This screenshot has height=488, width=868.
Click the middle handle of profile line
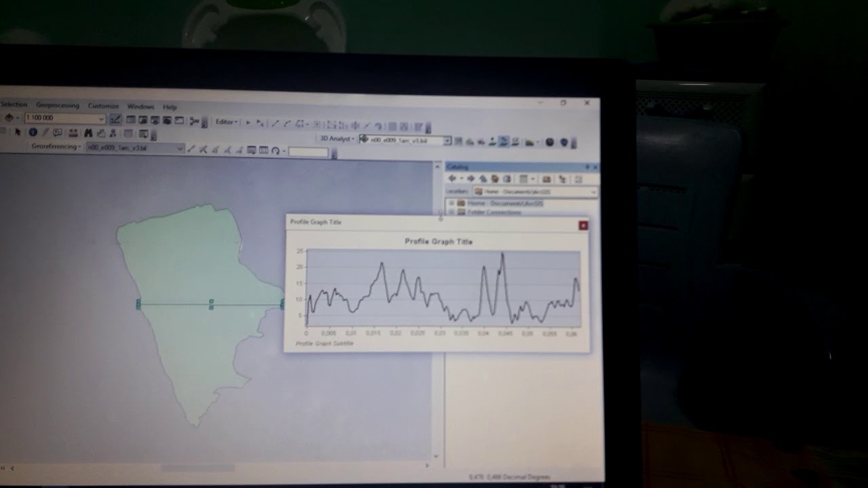[212, 304]
